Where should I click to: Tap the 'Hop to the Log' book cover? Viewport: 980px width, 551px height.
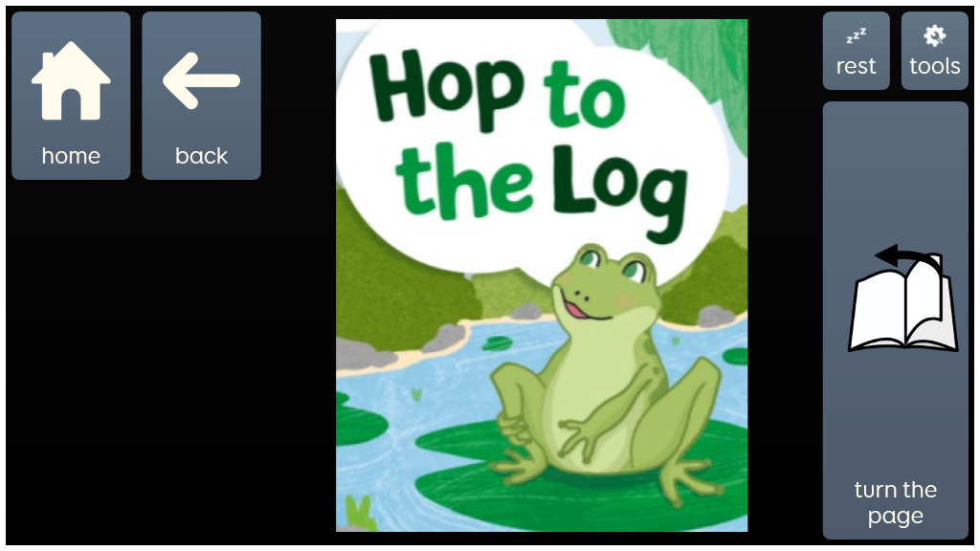pos(542,275)
